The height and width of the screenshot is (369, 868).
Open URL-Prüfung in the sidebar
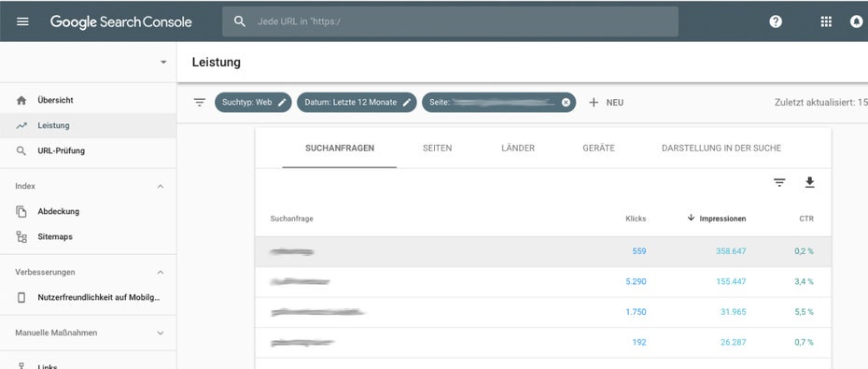pyautogui.click(x=88, y=150)
